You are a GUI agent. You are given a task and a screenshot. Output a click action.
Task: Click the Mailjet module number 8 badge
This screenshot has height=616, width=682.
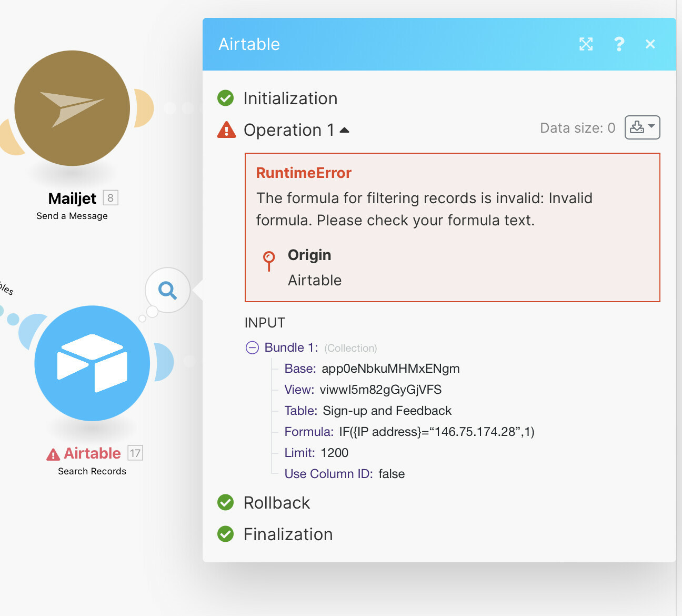tap(111, 197)
